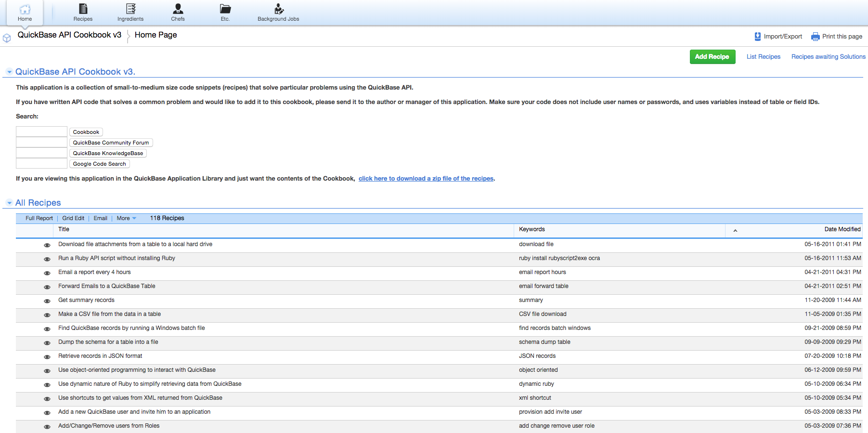This screenshot has width=868, height=433.
Task: Click the QuickBase KnowledgeBase search button
Action: 108,153
